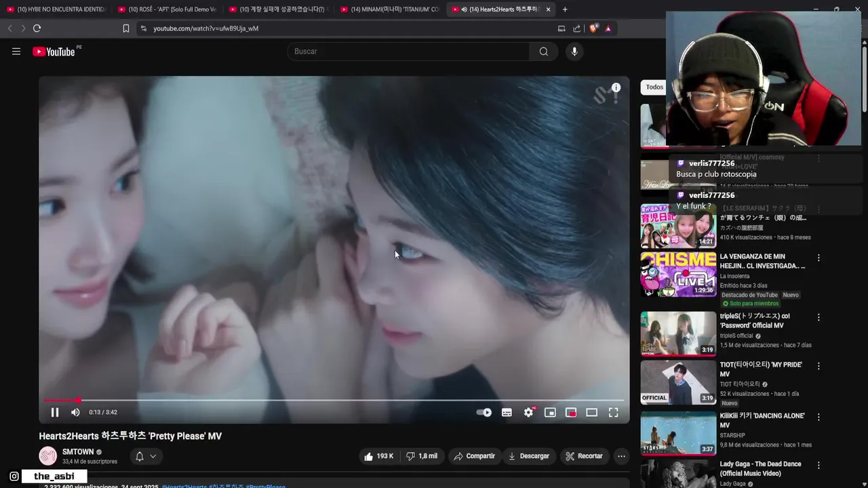Open options menu for tripleS Password video

point(818,317)
